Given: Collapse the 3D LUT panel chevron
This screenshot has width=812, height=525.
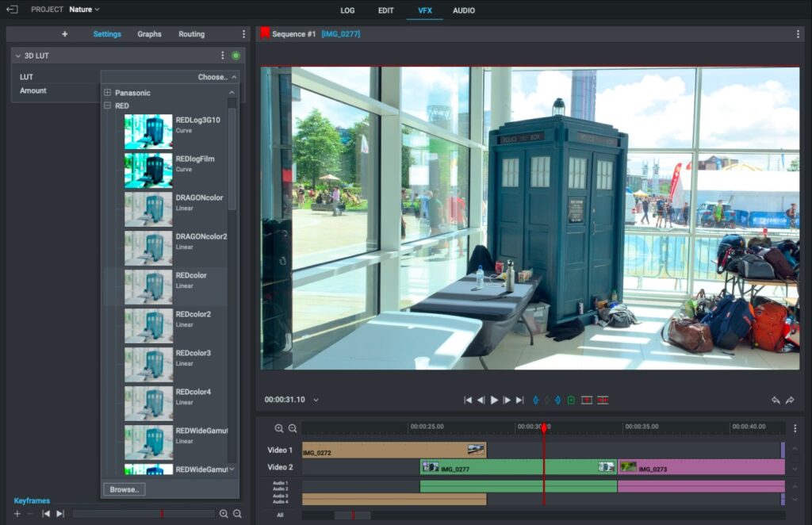Looking at the screenshot, I should [17, 56].
